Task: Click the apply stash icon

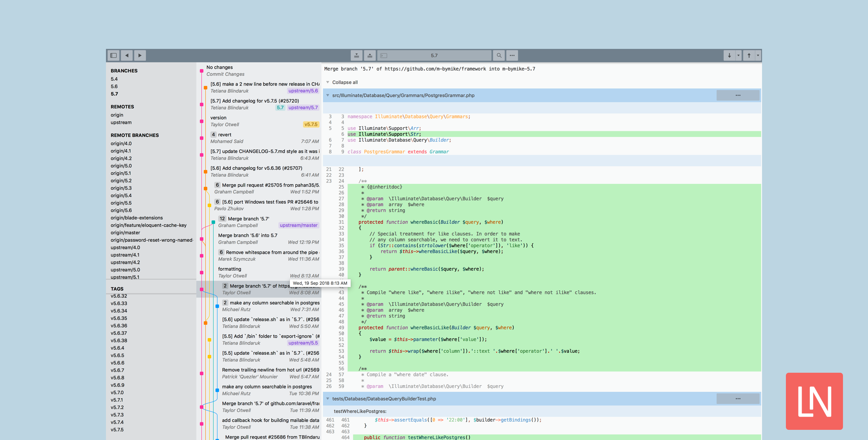Action: [369, 55]
